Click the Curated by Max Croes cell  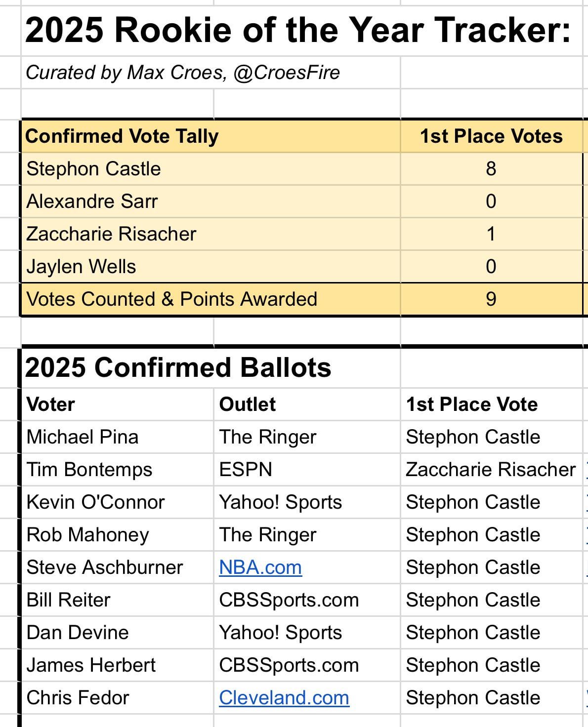click(183, 73)
